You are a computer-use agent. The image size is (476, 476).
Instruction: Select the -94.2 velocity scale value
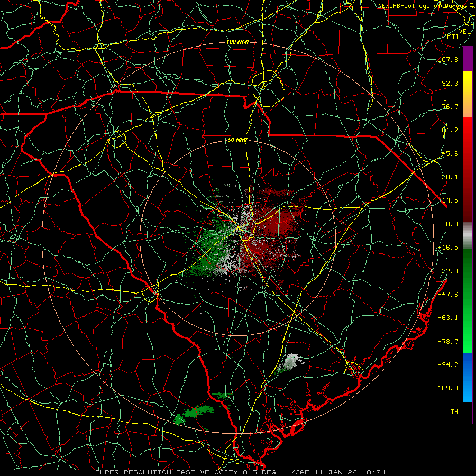[448, 364]
